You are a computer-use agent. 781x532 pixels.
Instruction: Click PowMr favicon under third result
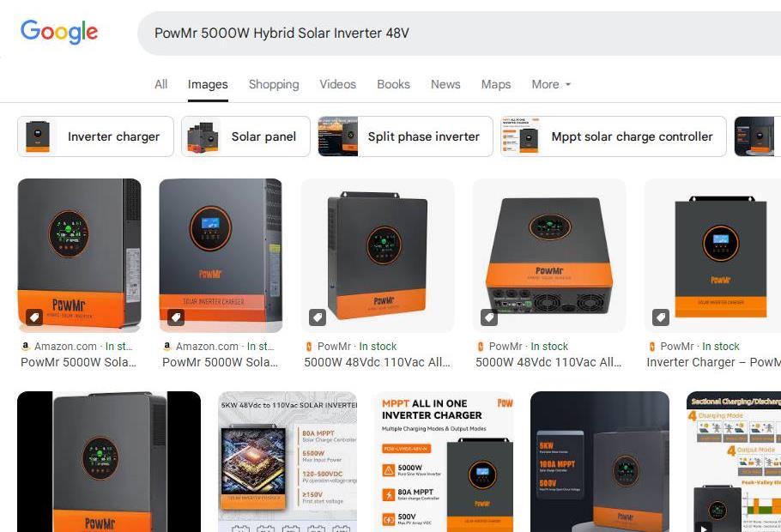[309, 346]
